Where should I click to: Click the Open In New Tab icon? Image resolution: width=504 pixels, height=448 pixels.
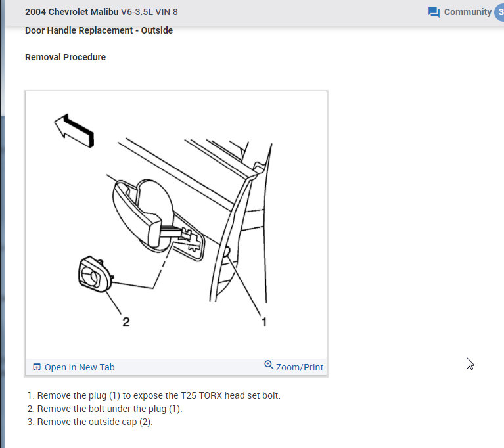click(x=37, y=367)
